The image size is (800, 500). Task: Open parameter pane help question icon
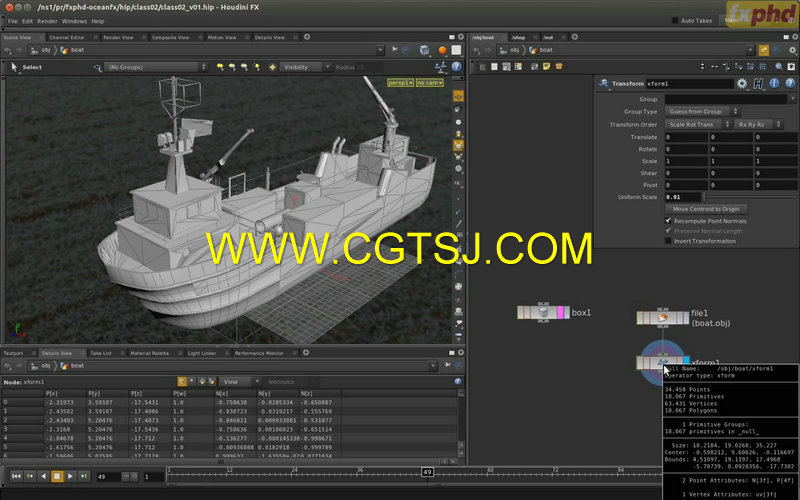[x=790, y=83]
